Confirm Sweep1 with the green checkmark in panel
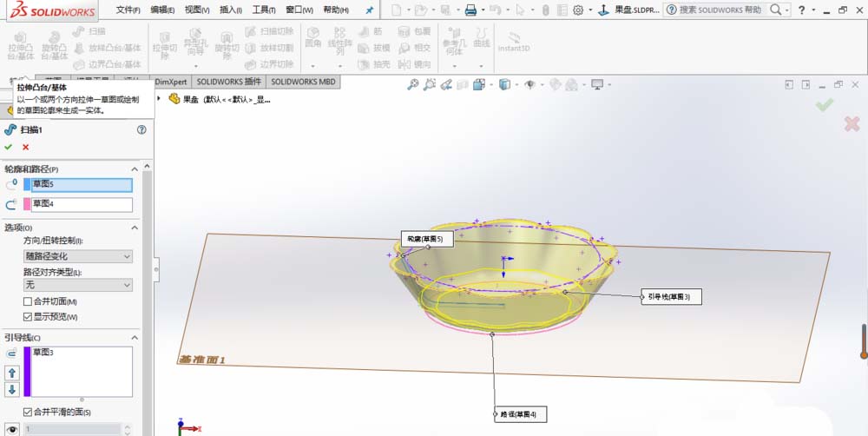The width and height of the screenshot is (868, 436). pos(8,147)
